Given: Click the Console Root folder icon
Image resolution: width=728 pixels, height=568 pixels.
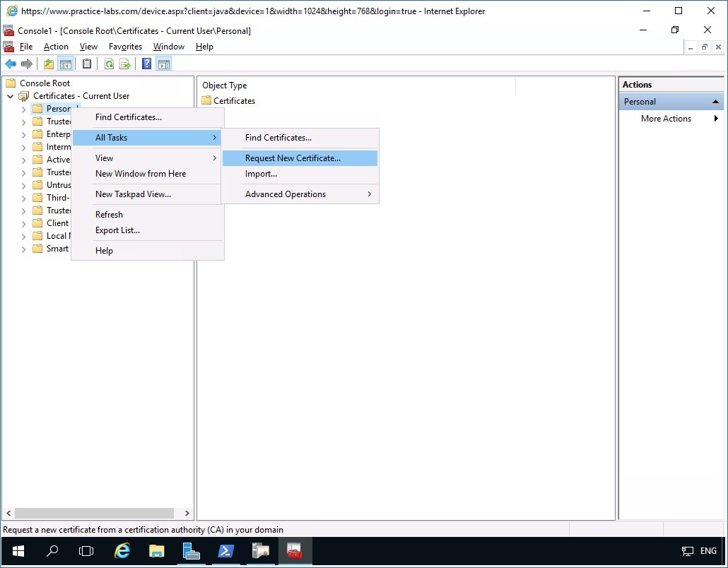Looking at the screenshot, I should coord(11,83).
